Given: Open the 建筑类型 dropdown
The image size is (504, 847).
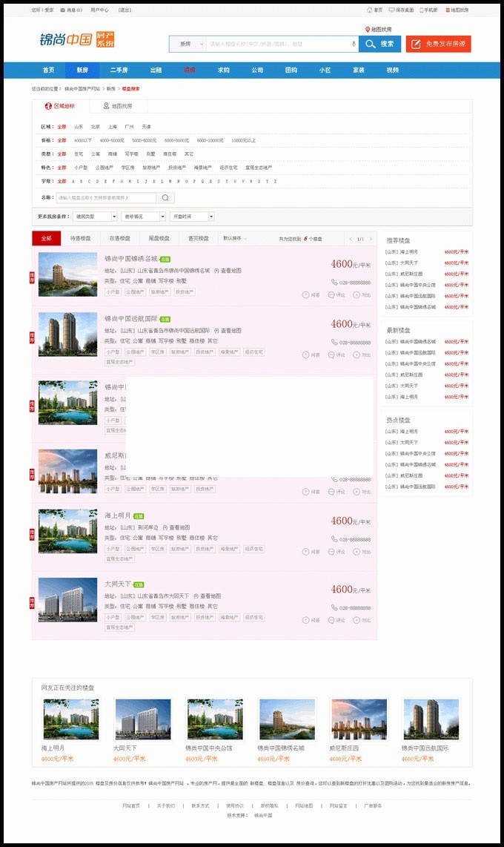Looking at the screenshot, I should (x=96, y=217).
